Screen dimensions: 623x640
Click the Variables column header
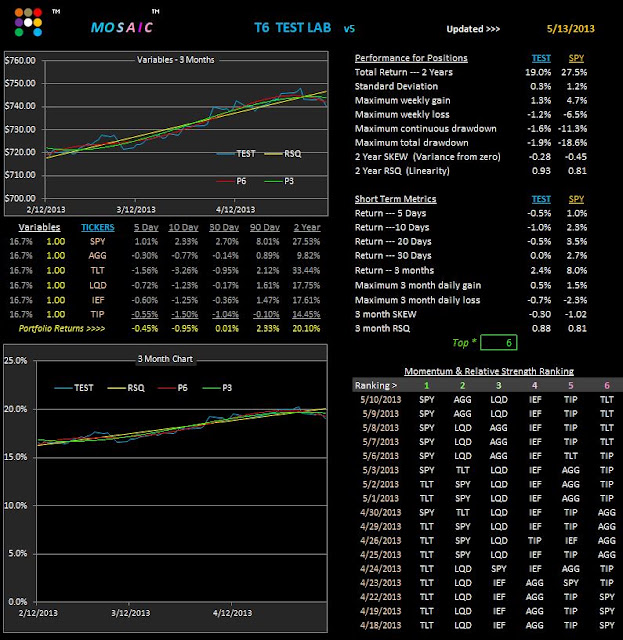pos(39,227)
